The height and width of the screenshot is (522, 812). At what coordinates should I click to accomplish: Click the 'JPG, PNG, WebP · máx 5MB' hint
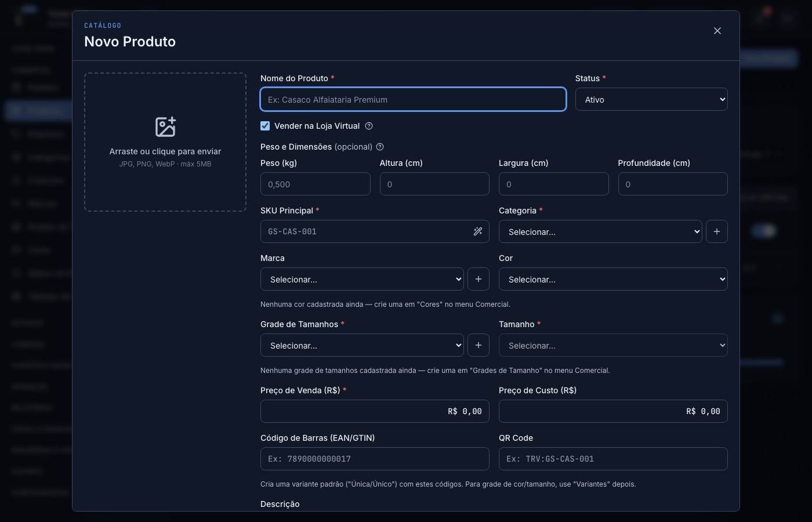click(165, 164)
